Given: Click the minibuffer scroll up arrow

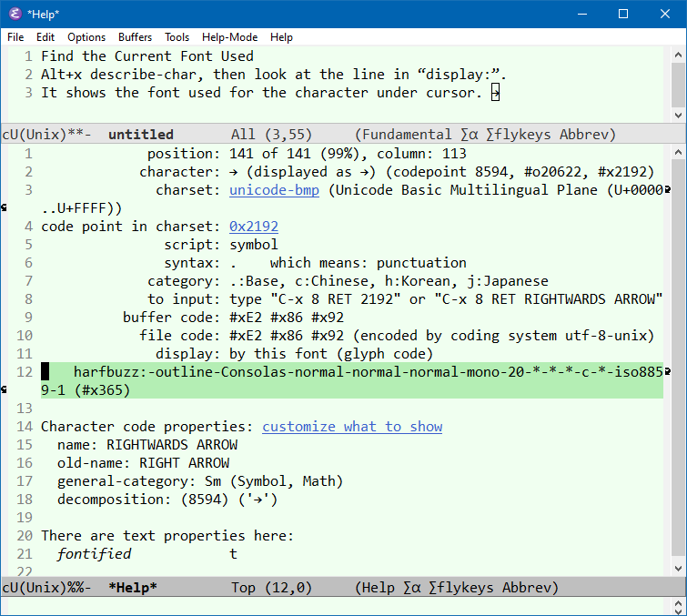Looking at the screenshot, I should point(678,603).
